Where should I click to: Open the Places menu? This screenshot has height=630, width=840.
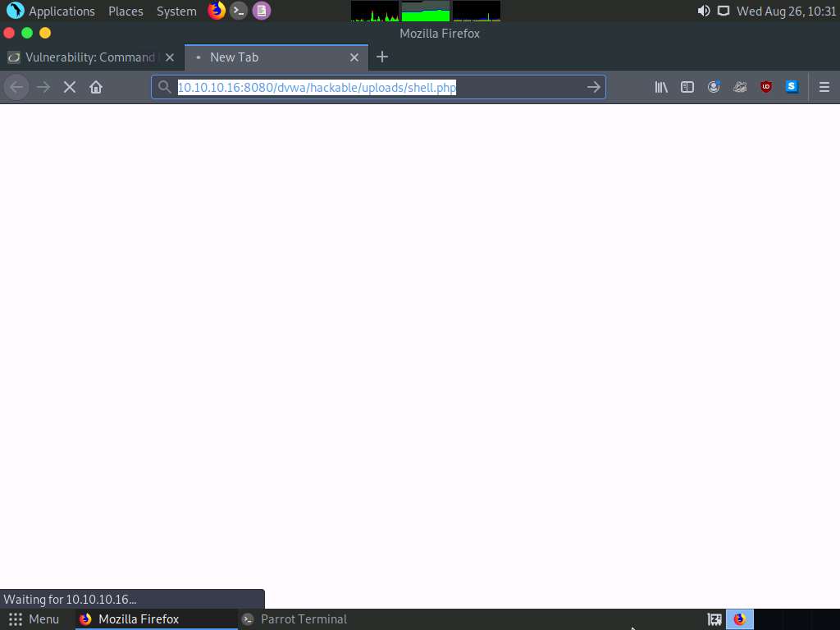coord(126,11)
